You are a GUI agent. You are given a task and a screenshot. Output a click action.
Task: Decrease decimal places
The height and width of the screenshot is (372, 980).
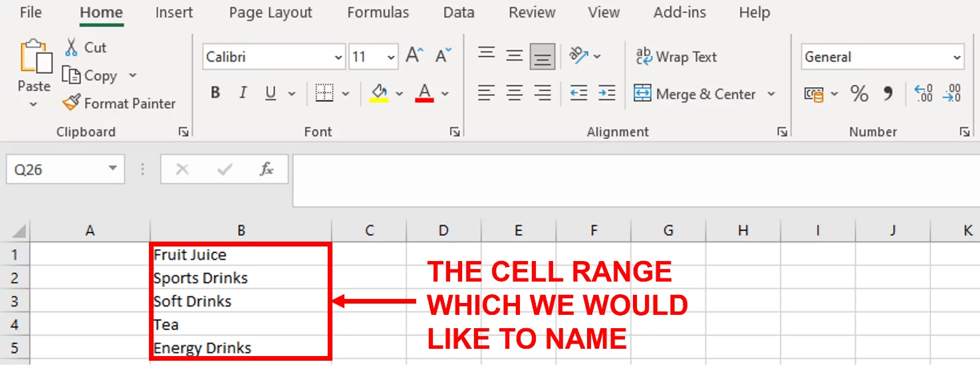[x=952, y=93]
